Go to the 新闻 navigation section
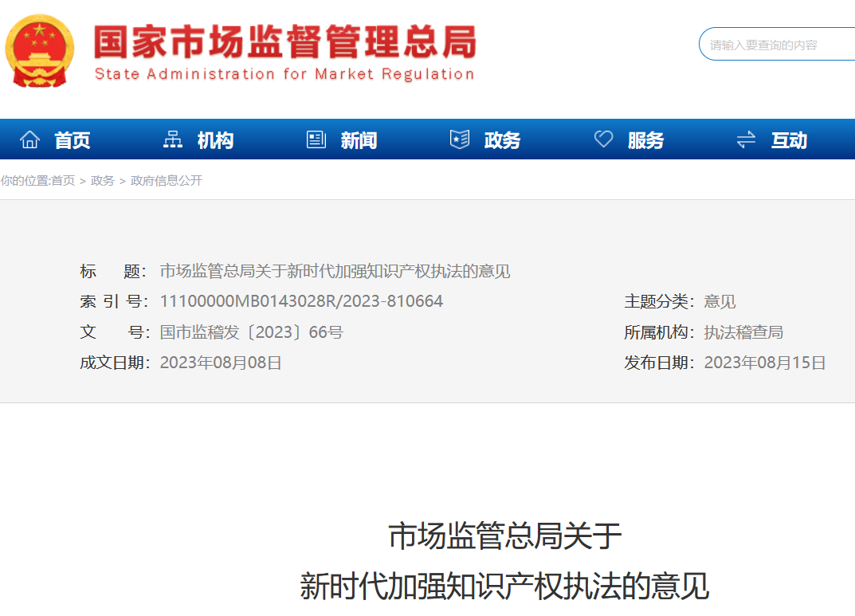The image size is (855, 616). [x=359, y=141]
